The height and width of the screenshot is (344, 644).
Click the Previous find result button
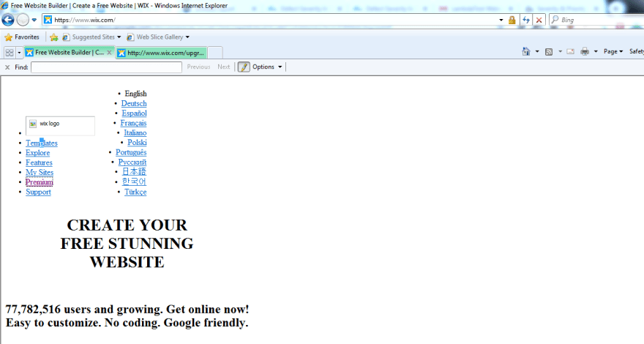(198, 67)
